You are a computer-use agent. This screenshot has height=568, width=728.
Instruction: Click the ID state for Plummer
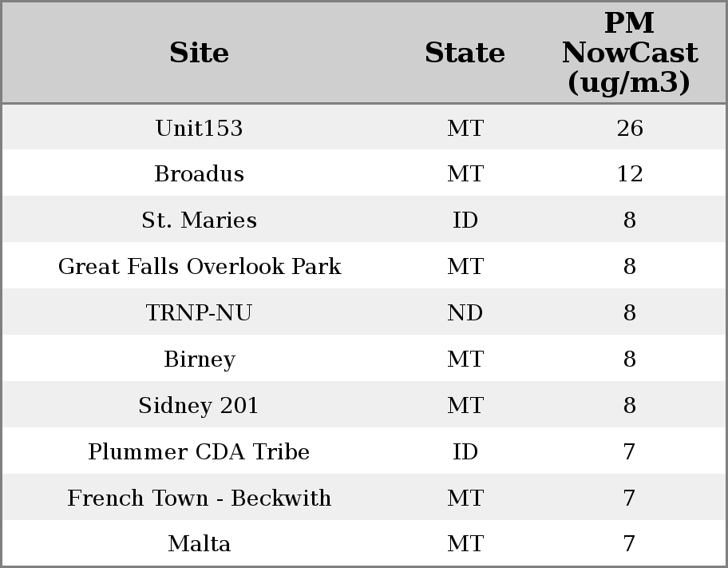coord(465,452)
